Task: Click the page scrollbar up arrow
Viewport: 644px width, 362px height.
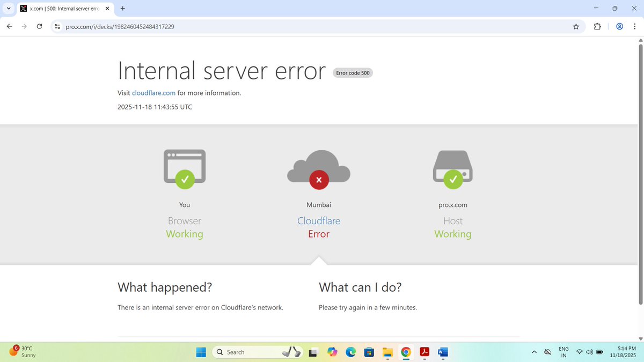Action: (640, 40)
